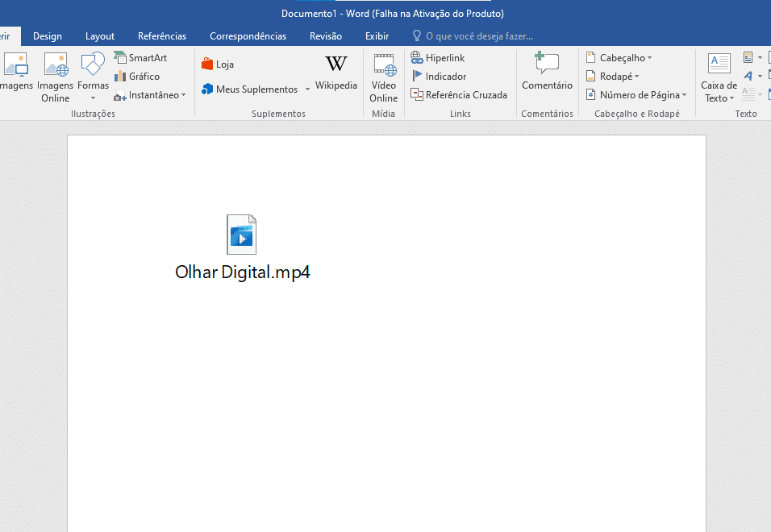Image resolution: width=771 pixels, height=532 pixels.
Task: Insert a Referência Cruzada
Action: click(x=459, y=95)
